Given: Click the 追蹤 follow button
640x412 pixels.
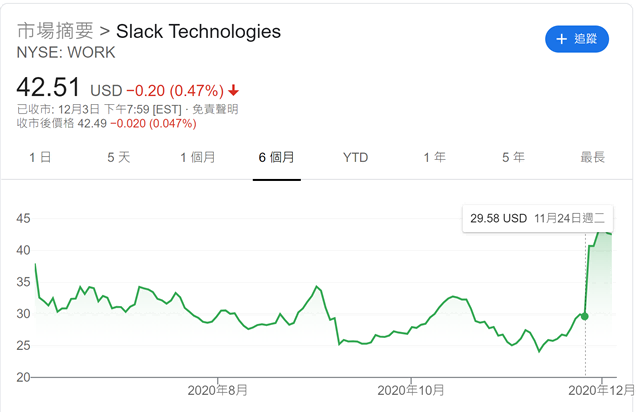Looking at the screenshot, I should click(577, 39).
